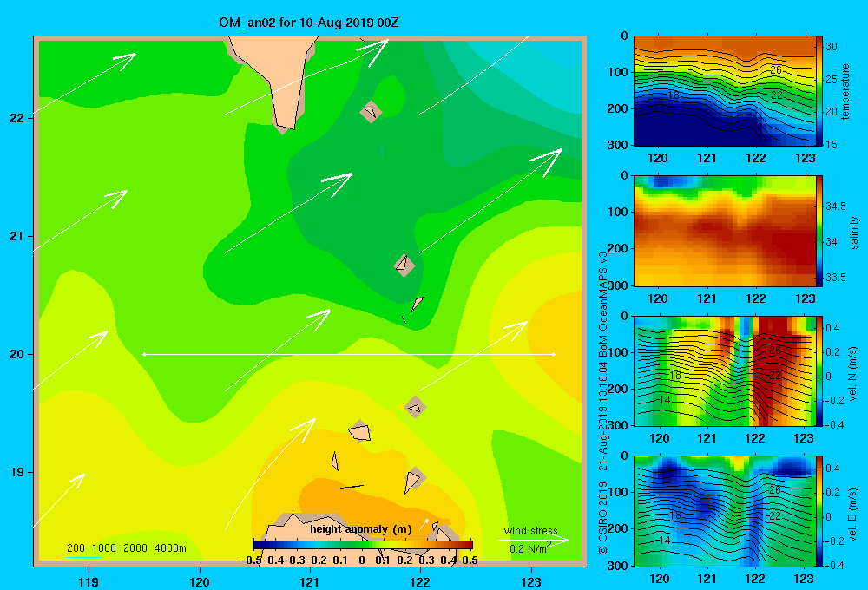Click the depth legend '200 1000 2000 4000m'
868x590 pixels.
[127, 548]
